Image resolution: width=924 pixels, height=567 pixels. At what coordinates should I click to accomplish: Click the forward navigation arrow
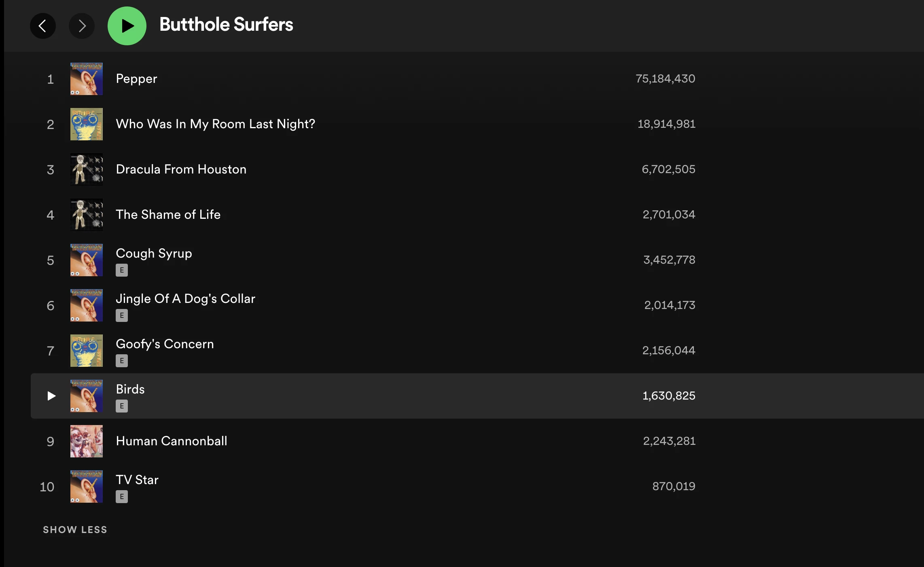(x=82, y=26)
